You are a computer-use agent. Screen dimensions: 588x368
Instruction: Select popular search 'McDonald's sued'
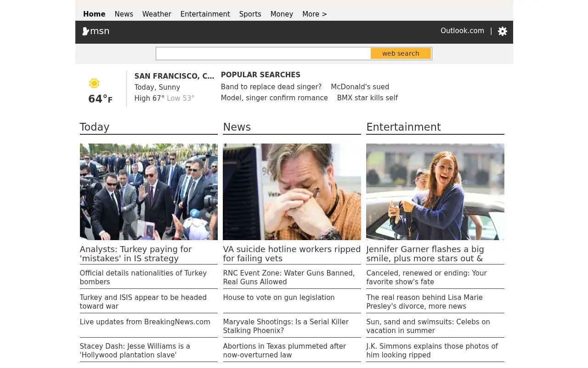[x=360, y=87]
